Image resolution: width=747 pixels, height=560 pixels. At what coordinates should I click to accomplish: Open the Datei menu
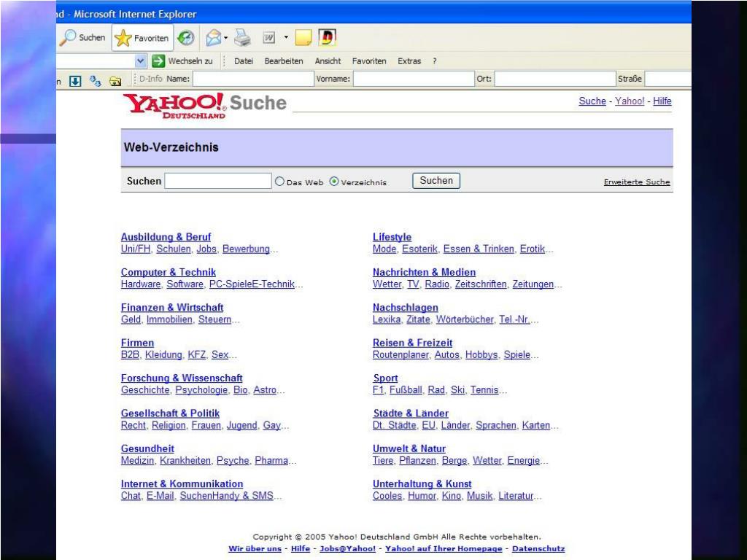click(244, 61)
